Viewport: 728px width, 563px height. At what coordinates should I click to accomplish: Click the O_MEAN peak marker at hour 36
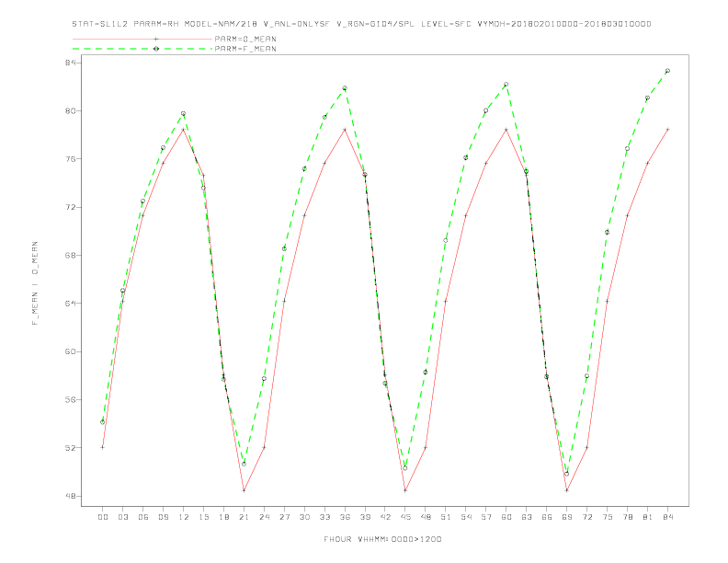(345, 130)
